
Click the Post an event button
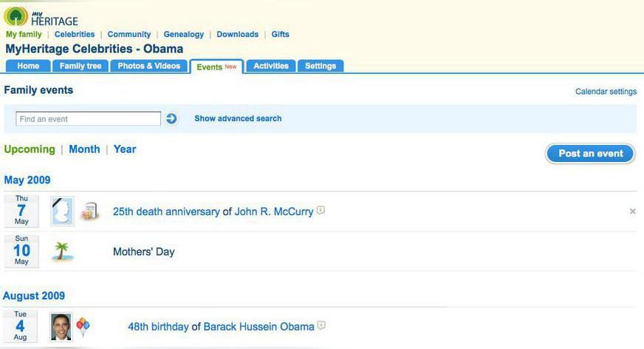(591, 154)
